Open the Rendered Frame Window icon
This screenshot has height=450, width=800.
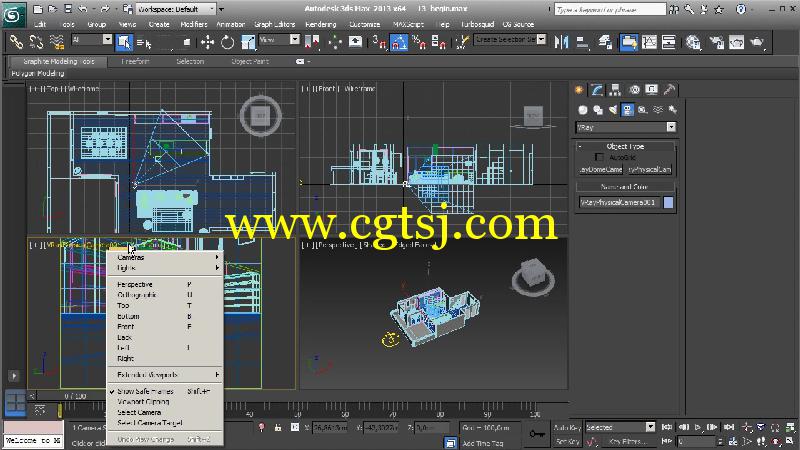(737, 42)
